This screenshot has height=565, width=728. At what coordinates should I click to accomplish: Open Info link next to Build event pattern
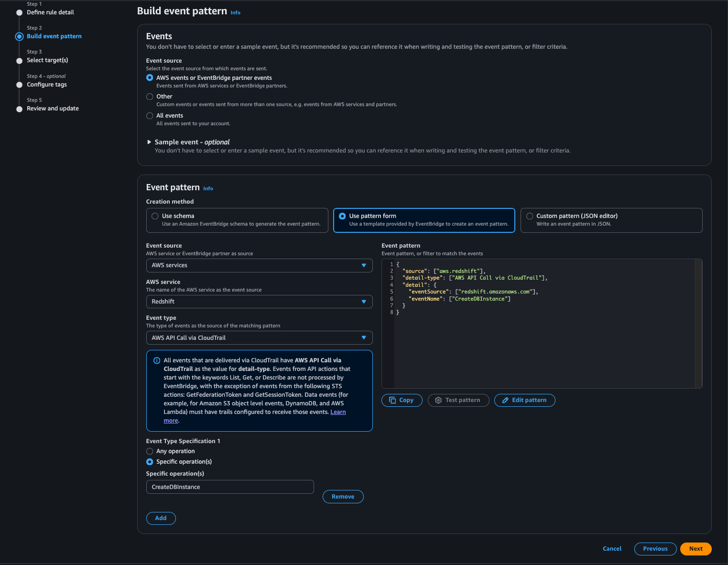click(235, 13)
